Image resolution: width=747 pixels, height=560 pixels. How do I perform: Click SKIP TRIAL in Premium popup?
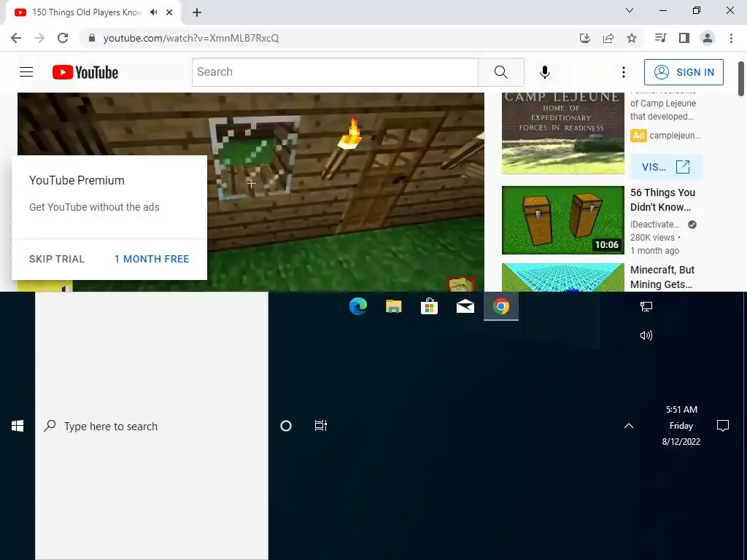57,259
